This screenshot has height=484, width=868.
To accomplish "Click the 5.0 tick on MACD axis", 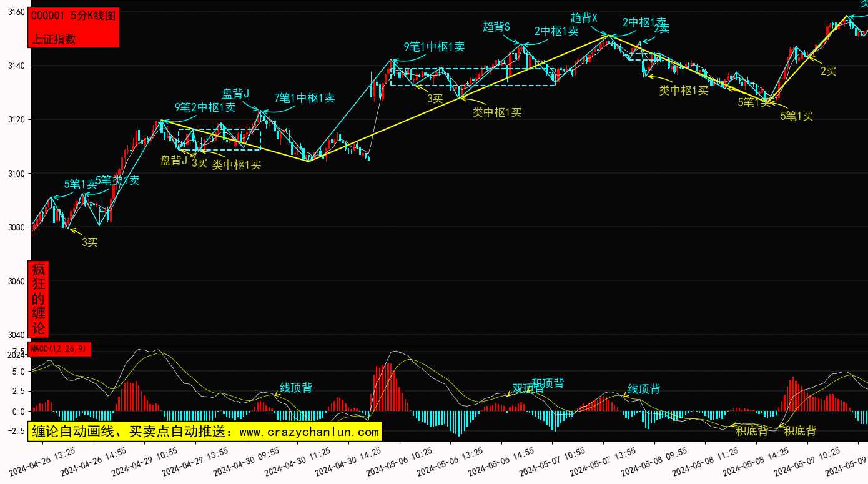I will 17,372.
